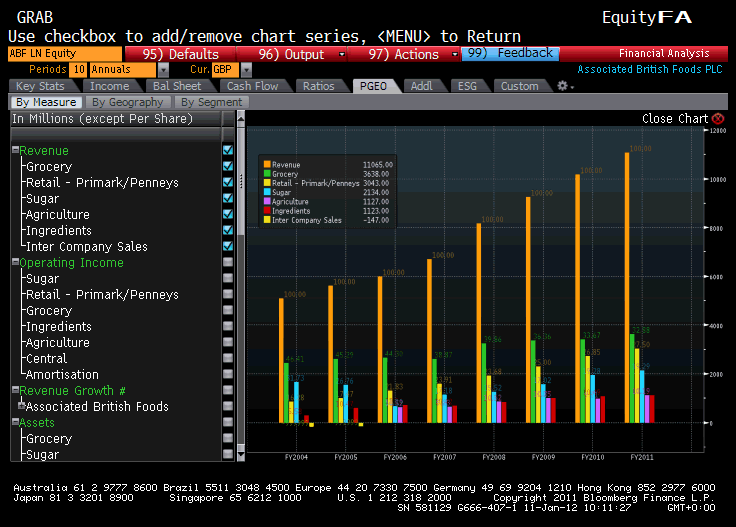Screen dimensions: 736x527
Task: Expand Associated British Foods under Revenue Growth
Action: tap(21, 407)
